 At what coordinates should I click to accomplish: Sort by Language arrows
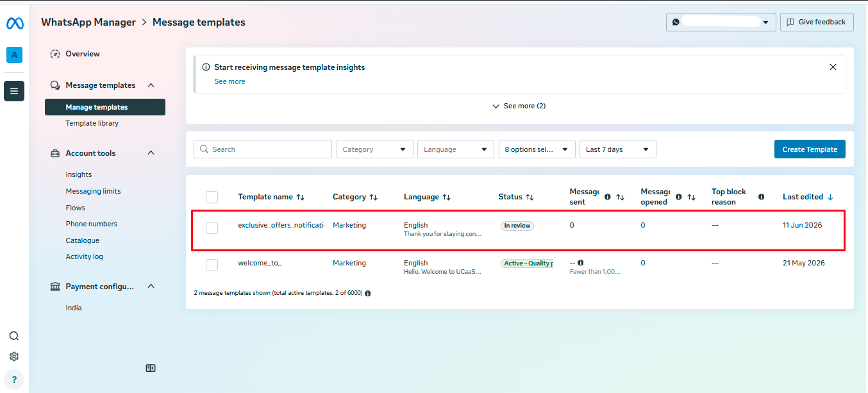(447, 197)
